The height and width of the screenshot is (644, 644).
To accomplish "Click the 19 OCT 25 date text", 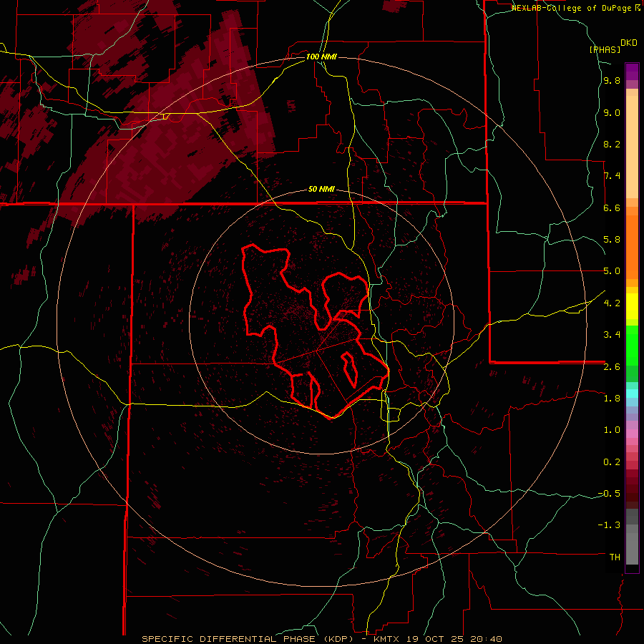I will (436, 639).
